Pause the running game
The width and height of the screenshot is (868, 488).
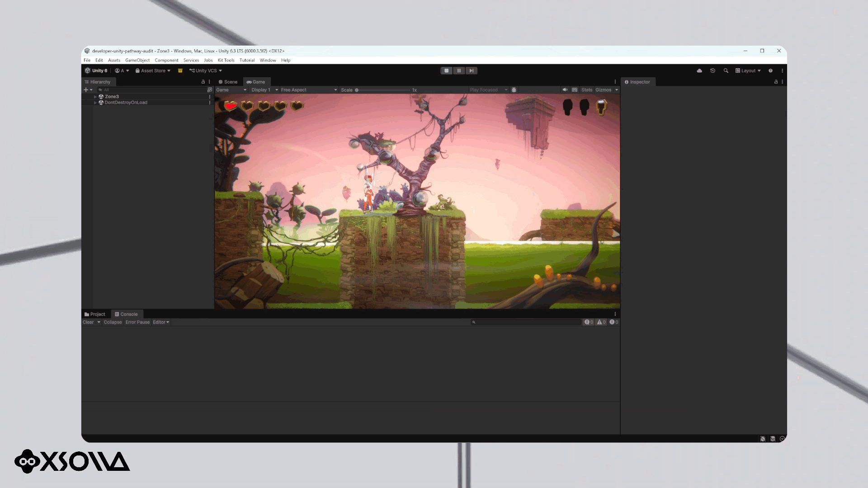coord(459,70)
